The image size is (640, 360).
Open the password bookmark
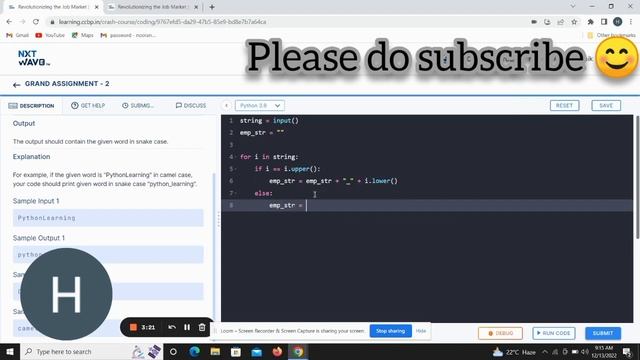pyautogui.click(x=129, y=35)
